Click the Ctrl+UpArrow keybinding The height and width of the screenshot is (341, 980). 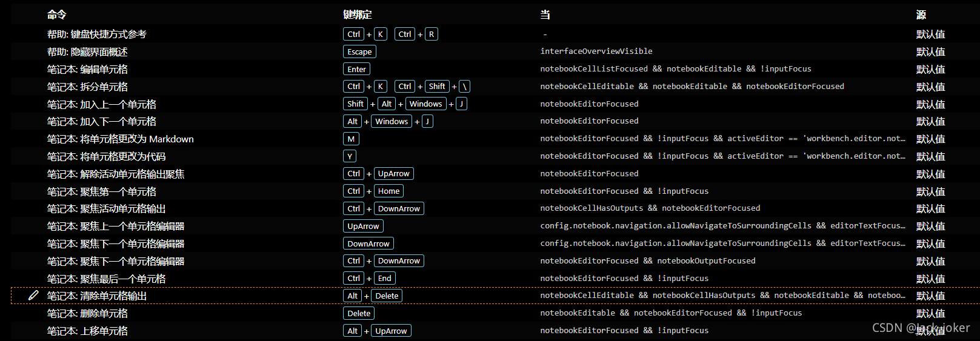(x=378, y=174)
